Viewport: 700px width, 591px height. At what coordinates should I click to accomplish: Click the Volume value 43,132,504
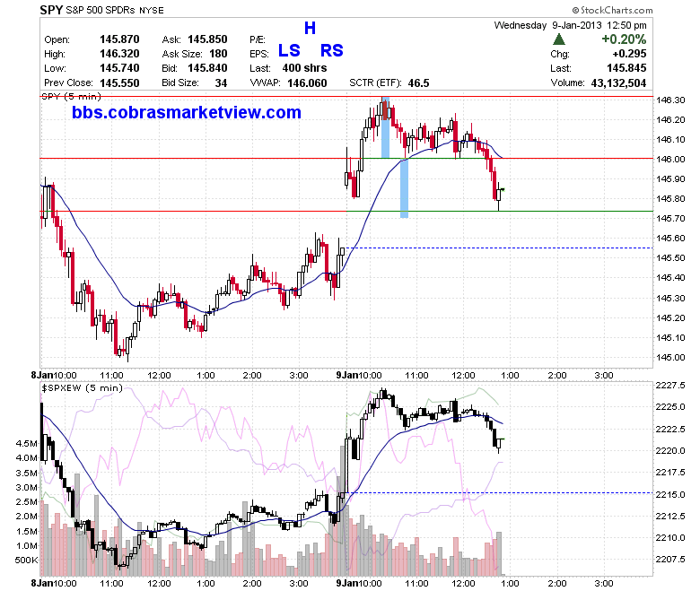618,83
